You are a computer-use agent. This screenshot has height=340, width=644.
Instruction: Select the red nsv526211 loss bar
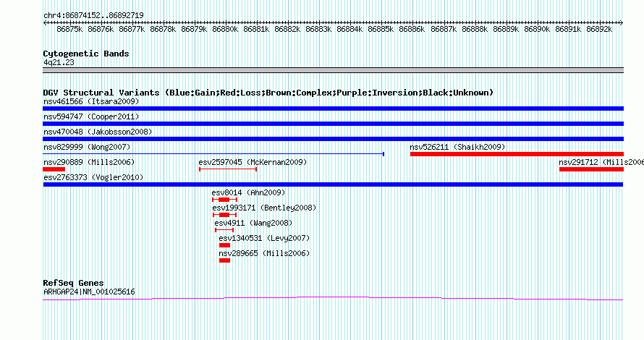click(517, 154)
